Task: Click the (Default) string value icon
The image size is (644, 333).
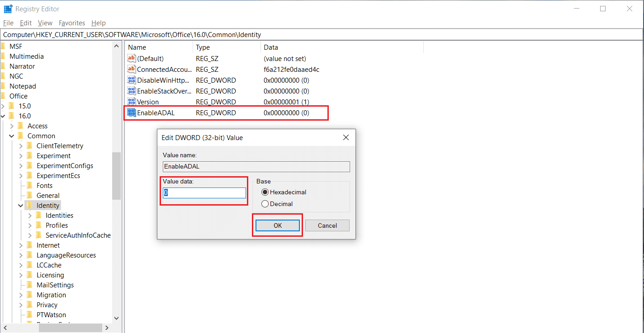Action: [132, 58]
